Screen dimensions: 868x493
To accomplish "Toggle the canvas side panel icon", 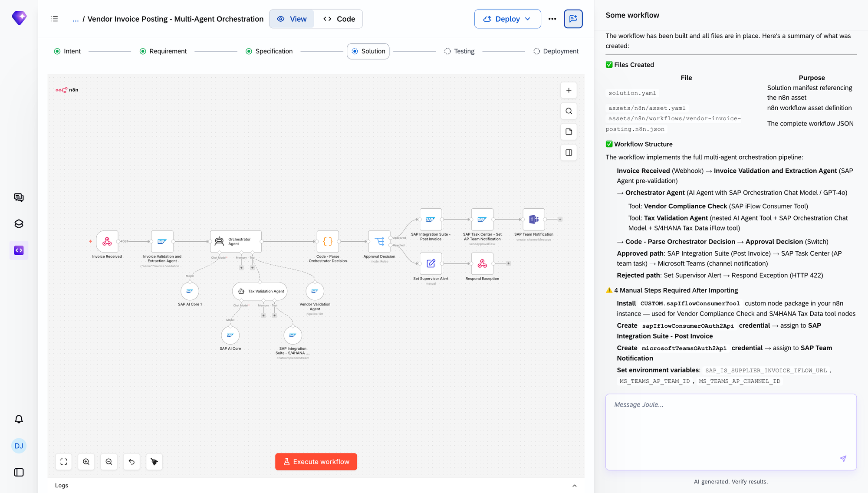I will 569,153.
